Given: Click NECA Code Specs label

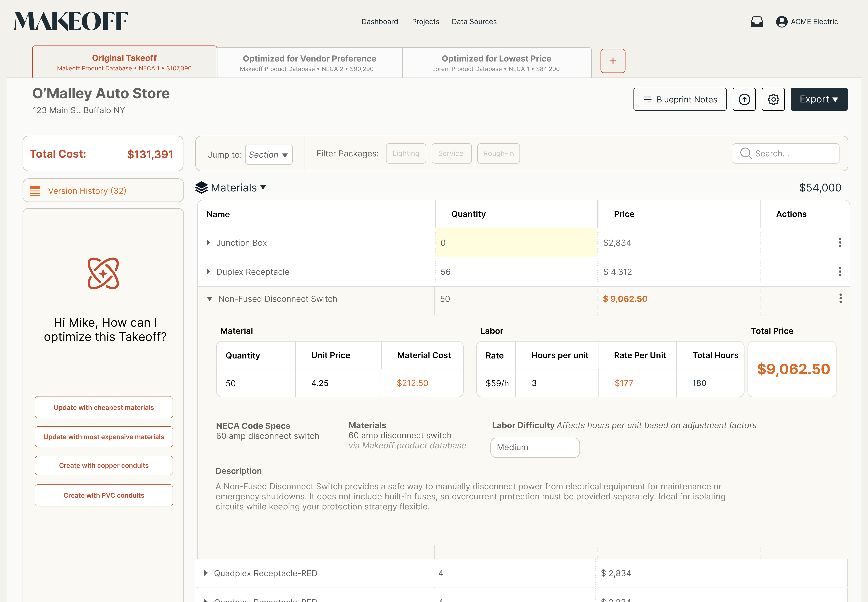Looking at the screenshot, I should (x=253, y=425).
